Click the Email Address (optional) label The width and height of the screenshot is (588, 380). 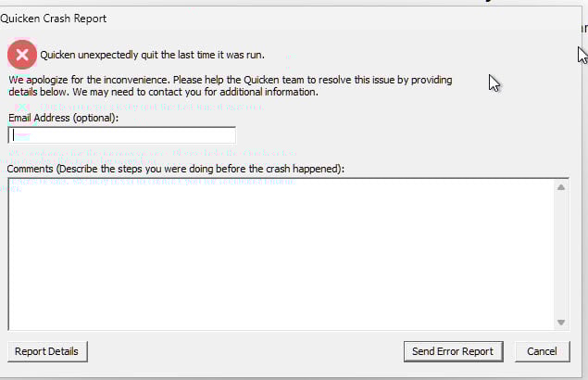(64, 119)
